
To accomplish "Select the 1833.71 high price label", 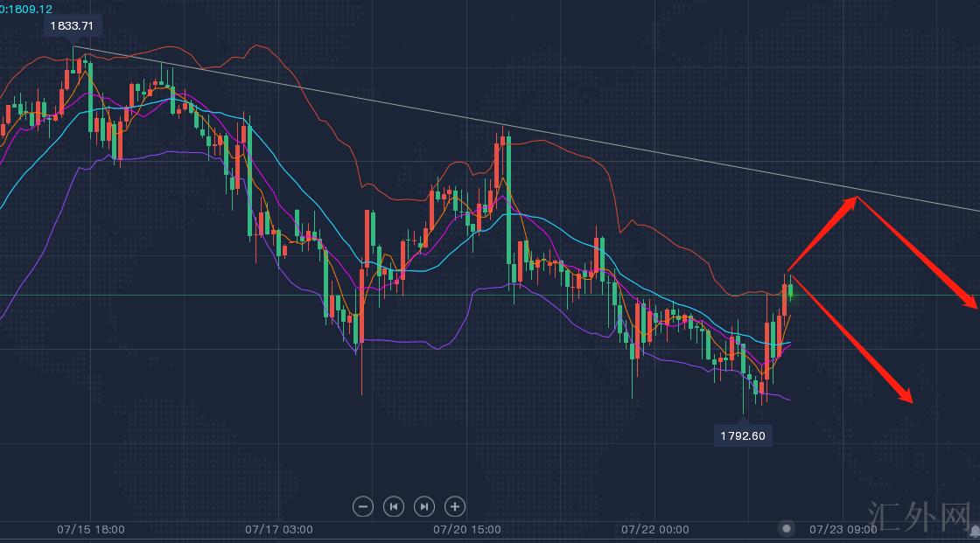I will (x=72, y=26).
